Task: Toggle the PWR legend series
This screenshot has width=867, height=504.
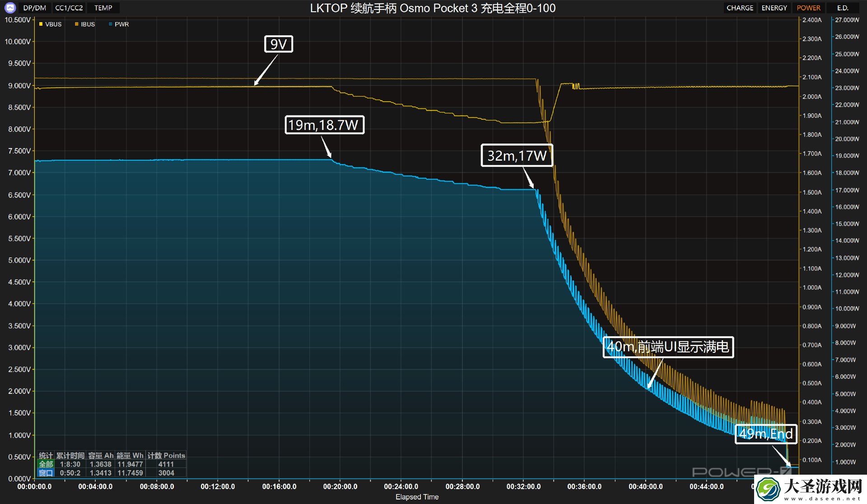Action: 119,24
